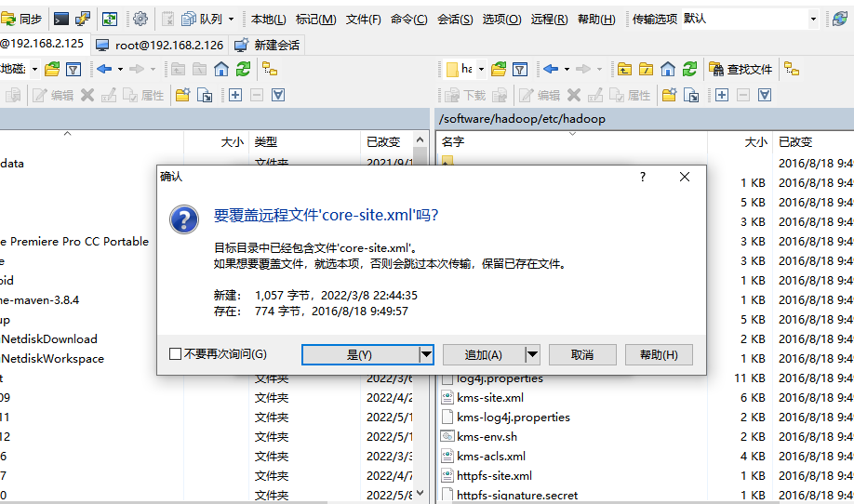Click the 追加(A) button
This screenshot has height=504, width=854.
pyautogui.click(x=484, y=355)
